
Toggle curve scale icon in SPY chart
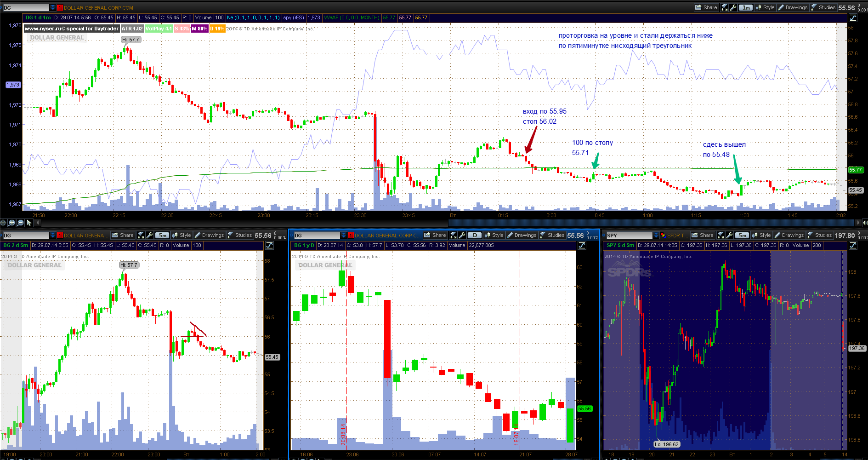click(x=853, y=245)
